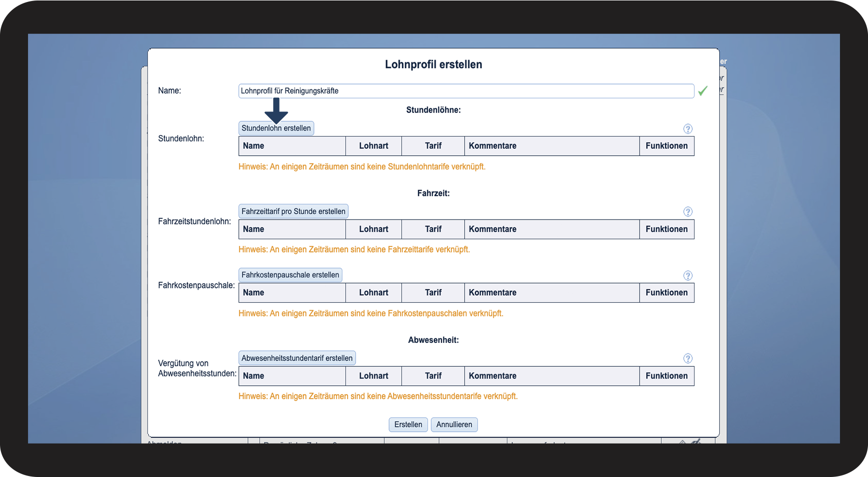Click the Fahrzeitstundenlohn: row label
Screen dimensions: 868x477
[195, 222]
